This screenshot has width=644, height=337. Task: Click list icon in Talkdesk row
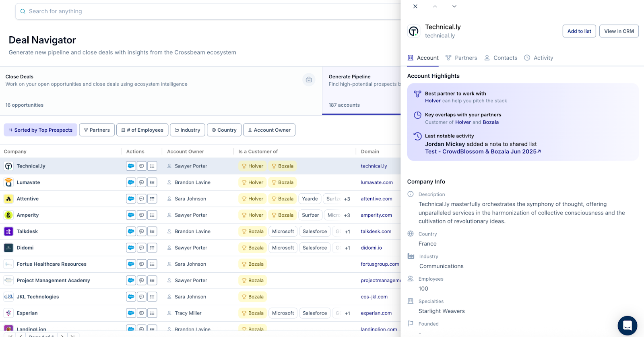click(x=152, y=232)
